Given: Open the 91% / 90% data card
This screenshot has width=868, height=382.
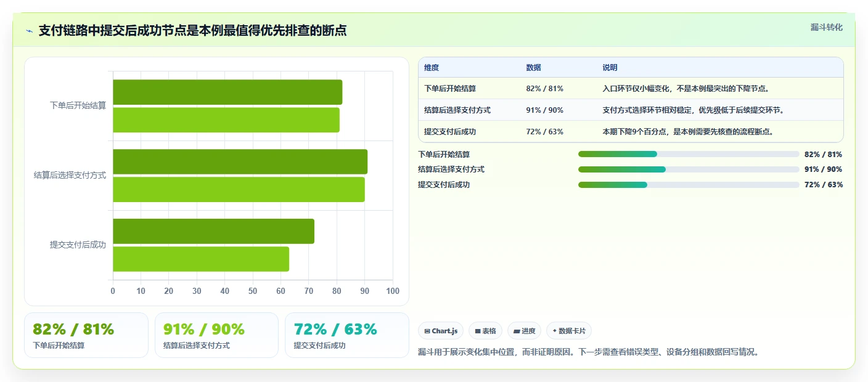Looking at the screenshot, I should (216, 335).
